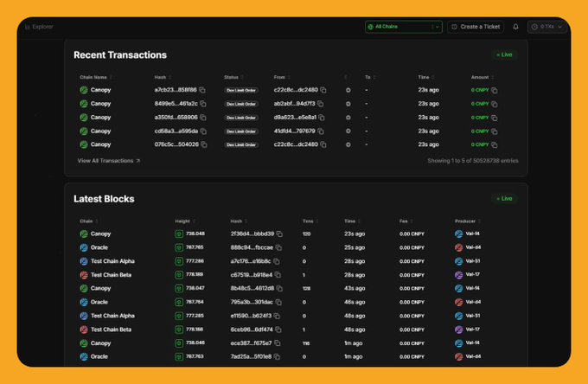Sort blocks by Txns column

pyautogui.click(x=310, y=221)
